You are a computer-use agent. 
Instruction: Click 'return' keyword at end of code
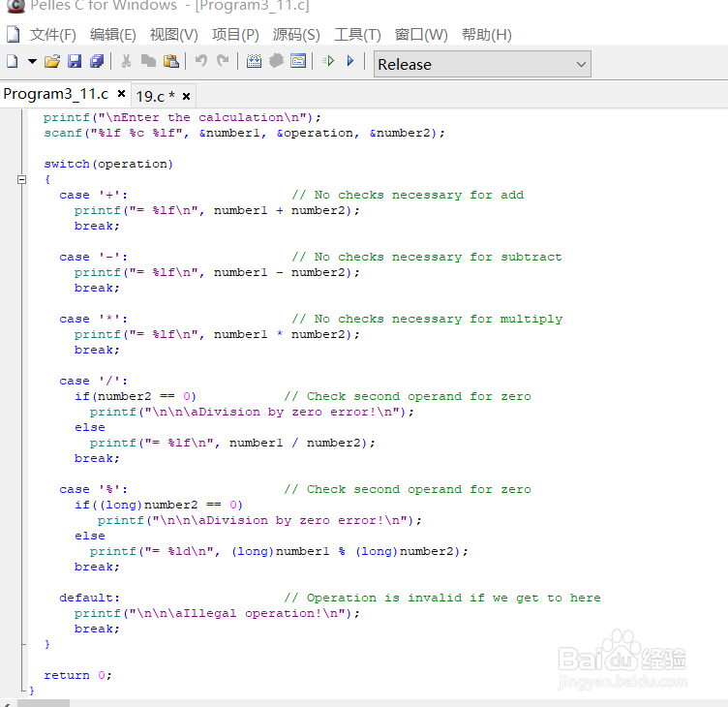[x=67, y=675]
